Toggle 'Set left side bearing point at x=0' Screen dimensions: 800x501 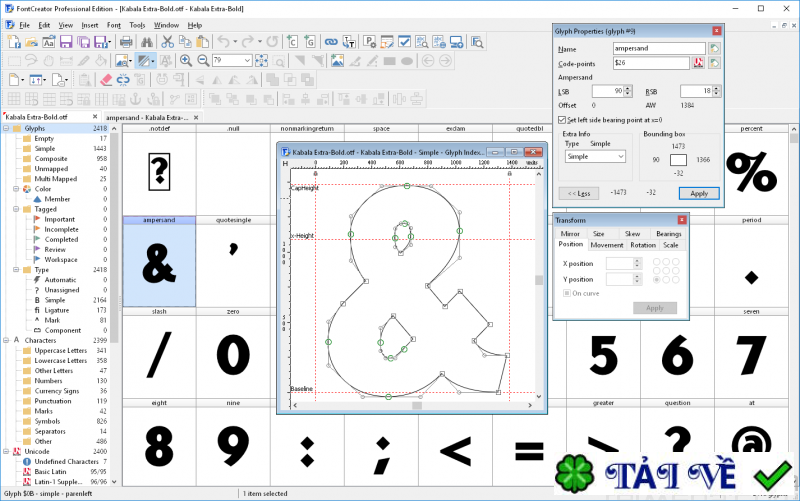point(563,119)
